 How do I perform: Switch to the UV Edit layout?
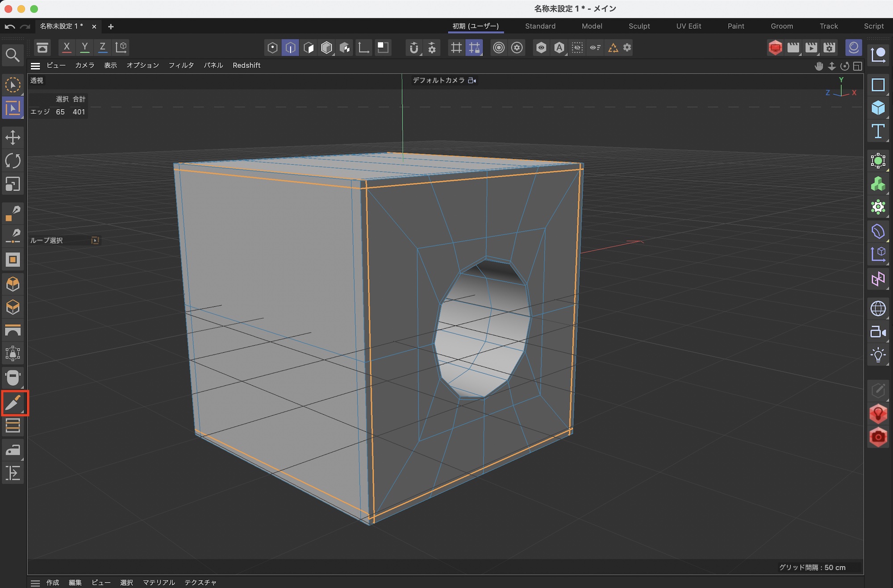689,26
